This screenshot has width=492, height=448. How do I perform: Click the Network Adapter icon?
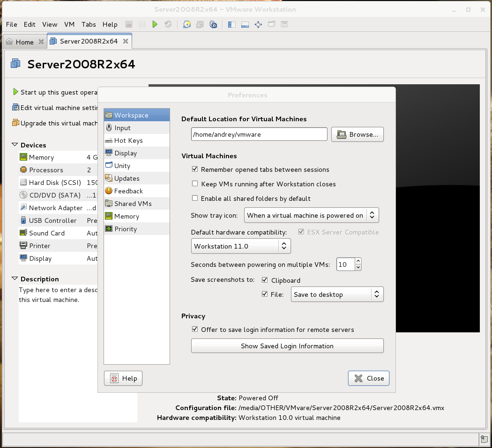(23, 207)
